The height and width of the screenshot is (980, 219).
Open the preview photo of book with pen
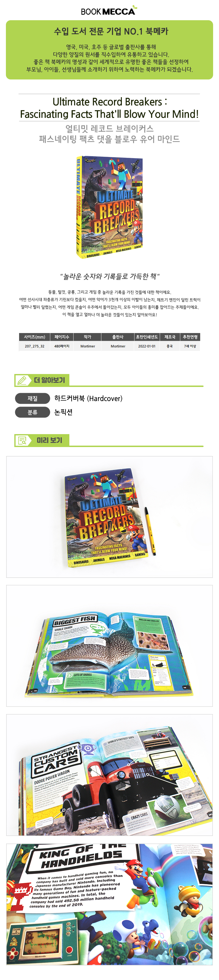(109, 517)
